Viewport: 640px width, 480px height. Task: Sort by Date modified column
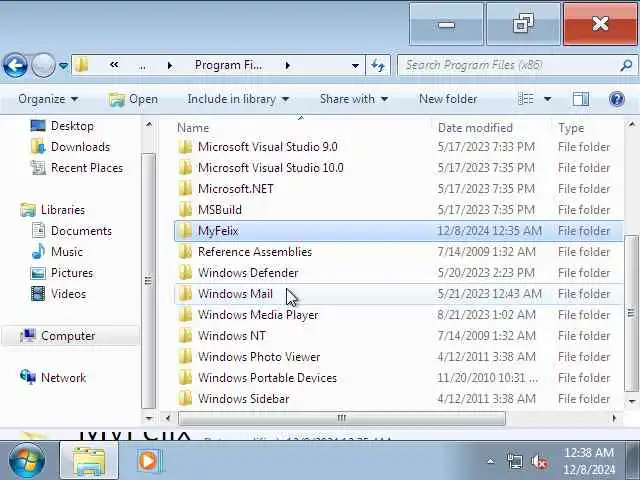475,128
